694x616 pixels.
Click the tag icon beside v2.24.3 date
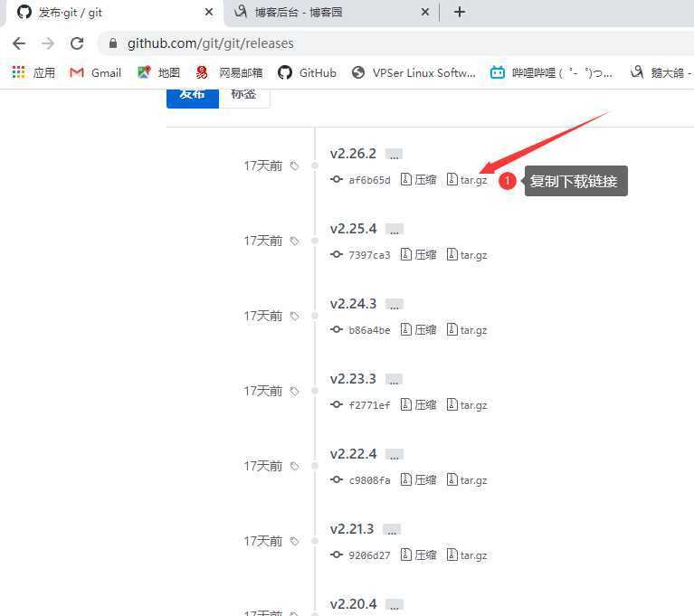[x=294, y=317]
